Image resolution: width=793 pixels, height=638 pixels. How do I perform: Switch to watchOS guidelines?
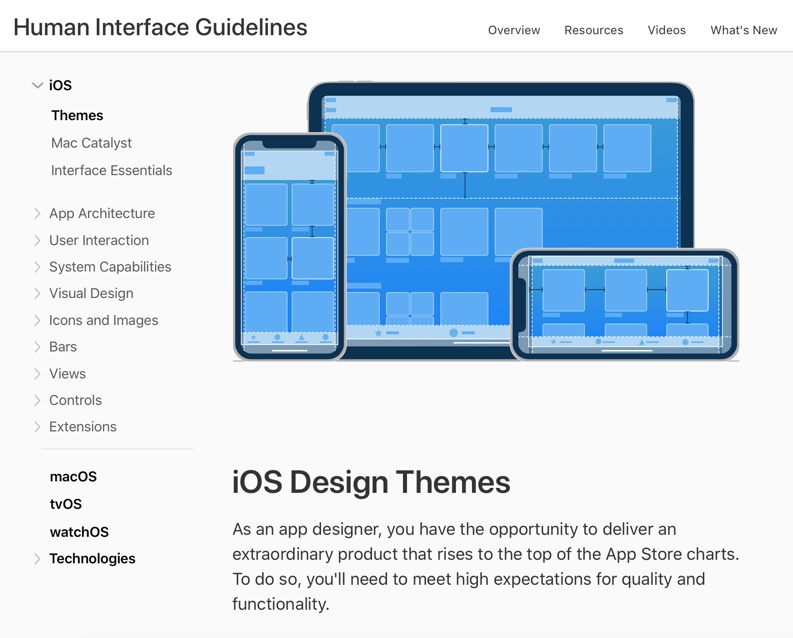click(x=79, y=532)
